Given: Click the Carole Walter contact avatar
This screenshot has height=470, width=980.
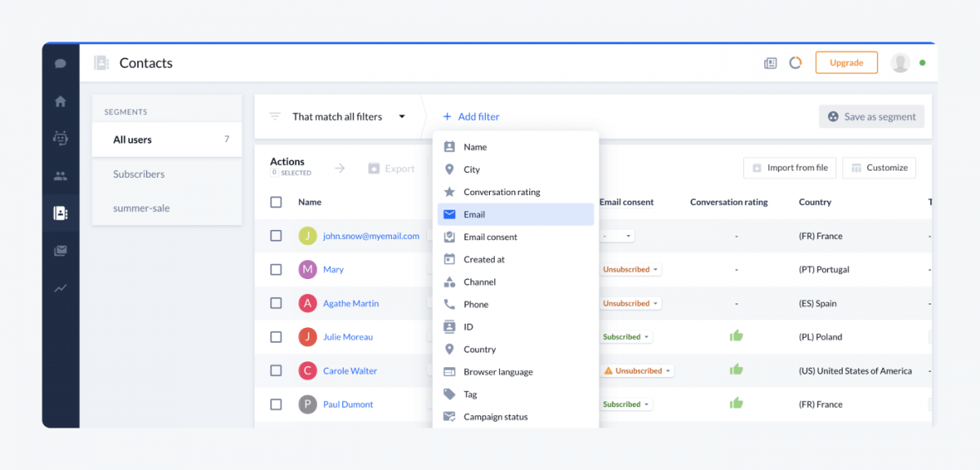Looking at the screenshot, I should pyautogui.click(x=307, y=370).
